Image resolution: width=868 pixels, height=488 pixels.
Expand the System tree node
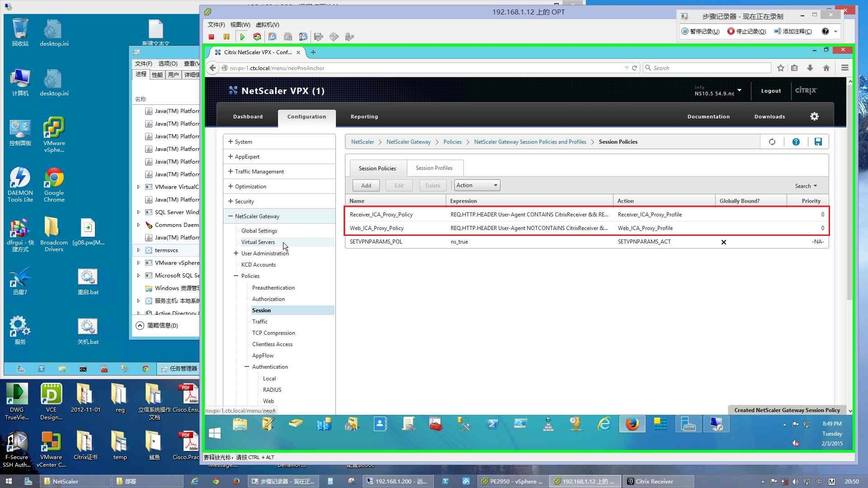click(230, 141)
